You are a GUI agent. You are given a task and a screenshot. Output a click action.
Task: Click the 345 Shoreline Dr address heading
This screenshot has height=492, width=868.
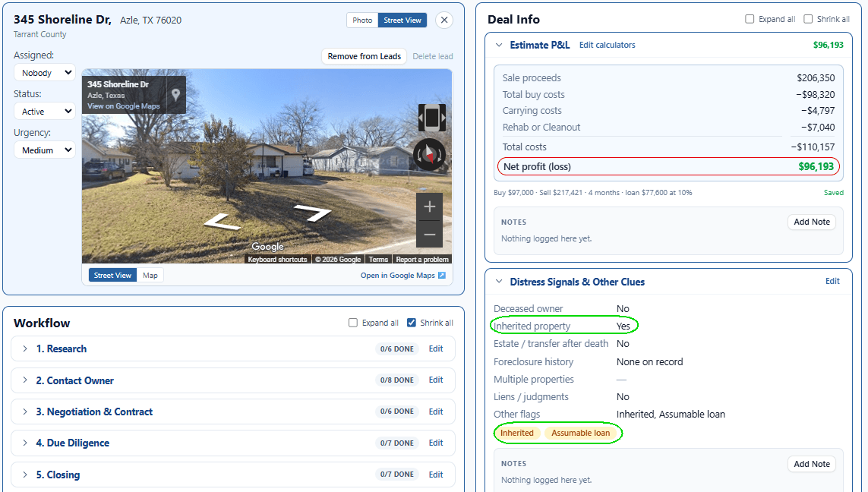coord(62,20)
